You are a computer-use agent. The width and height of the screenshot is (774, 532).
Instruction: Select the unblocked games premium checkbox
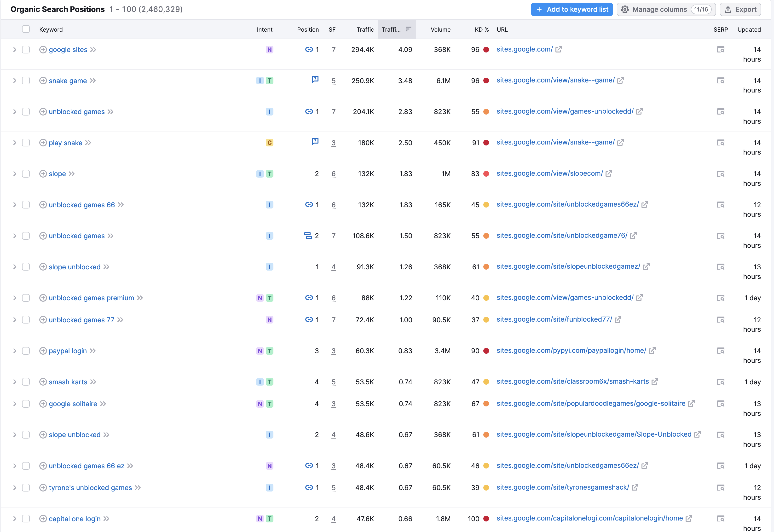tap(26, 298)
